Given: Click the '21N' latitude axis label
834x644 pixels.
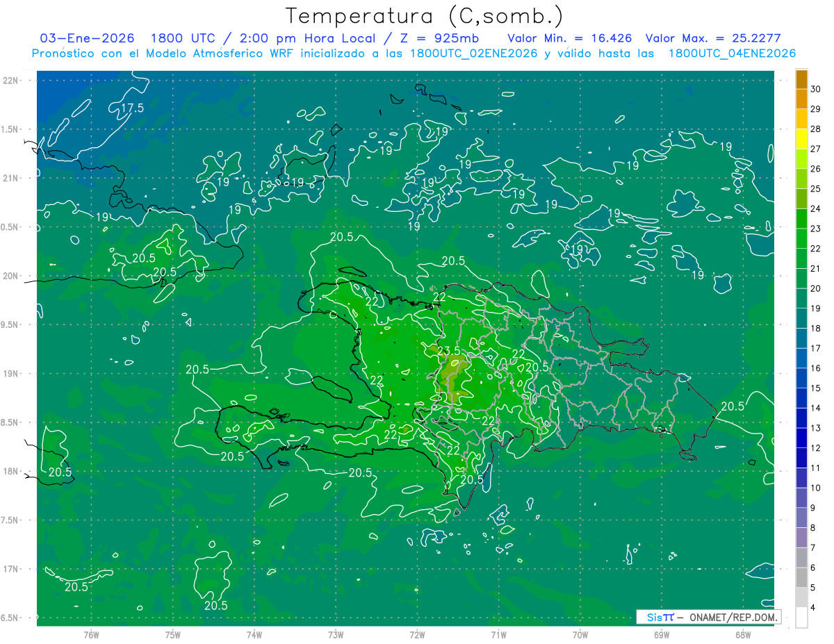Looking at the screenshot, I should [11, 179].
